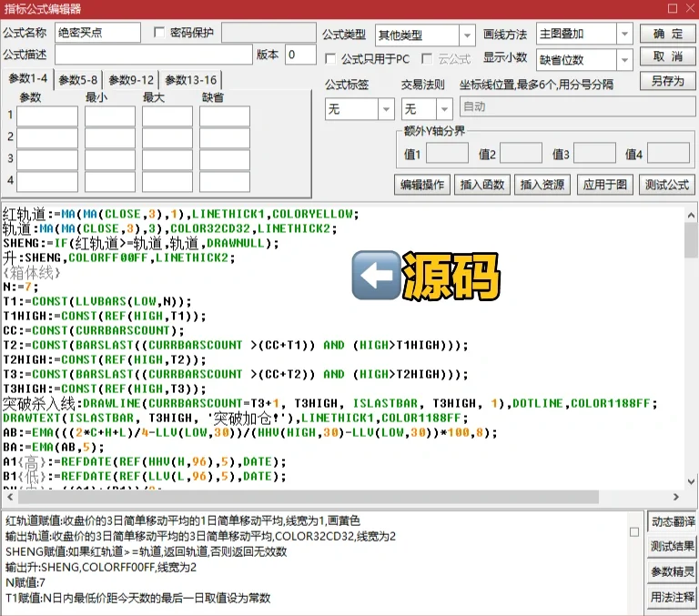Screen dimensions: 699x616
Task: Click the 值4 Y-axis boundary field
Action: (668, 153)
